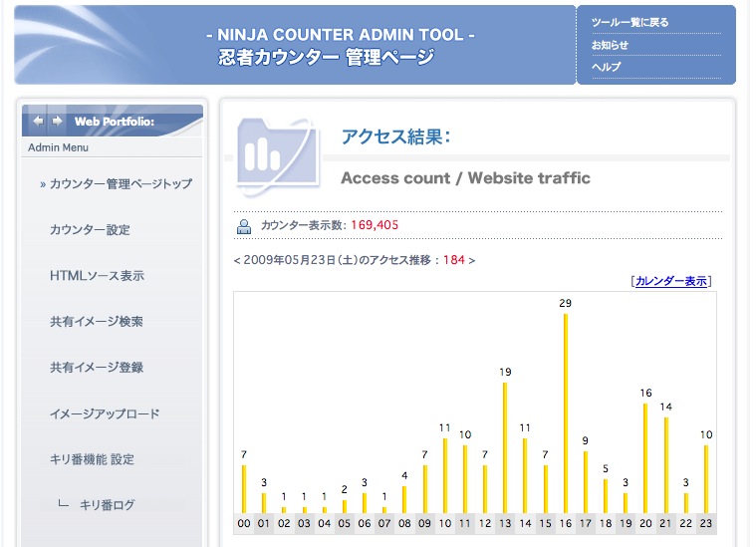Click the counter total 169,405
The image size is (756, 547).
point(375,225)
